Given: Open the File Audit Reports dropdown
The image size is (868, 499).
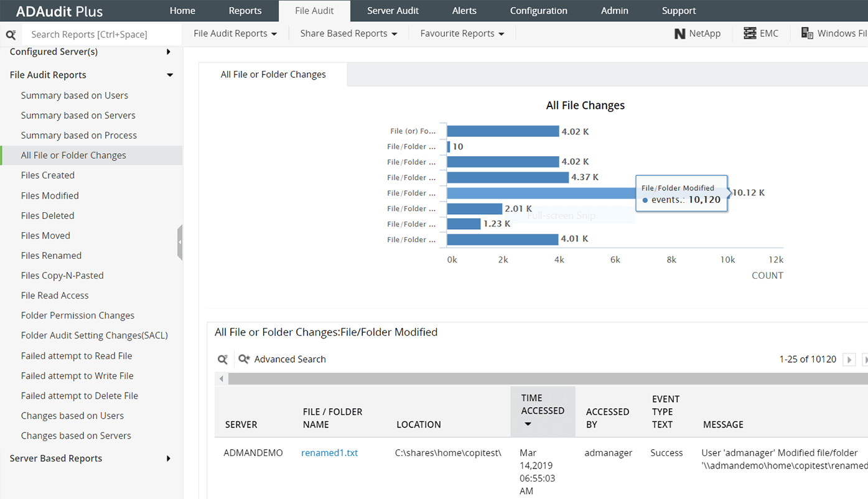Looking at the screenshot, I should (x=235, y=34).
